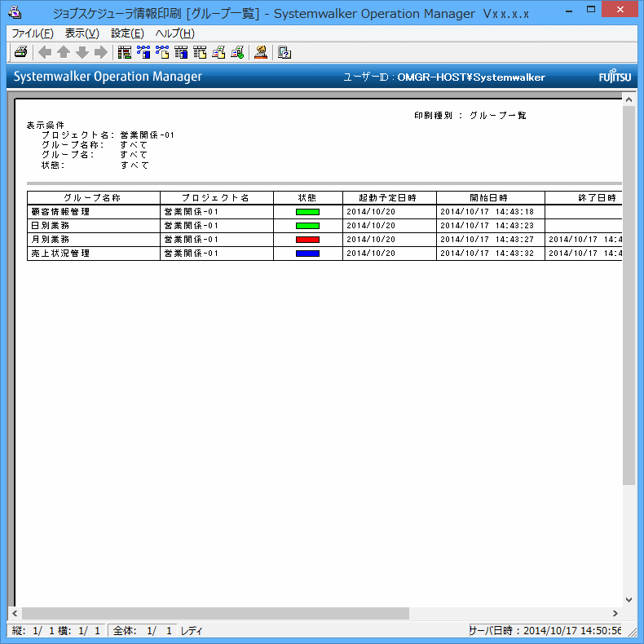Screen dimensions: 644x644
Task: Click the 2014/10/20 scheduled date in 日別業務 row
Action: (390, 226)
